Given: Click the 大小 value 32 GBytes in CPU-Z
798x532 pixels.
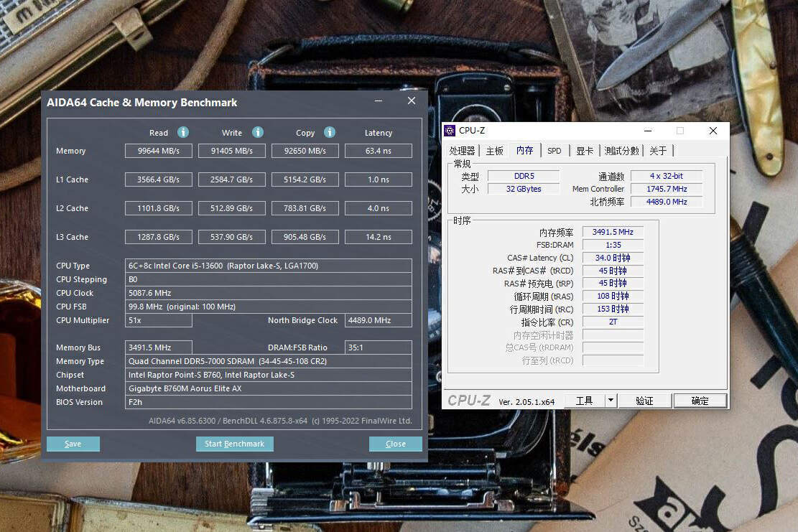Looking at the screenshot, I should click(524, 189).
